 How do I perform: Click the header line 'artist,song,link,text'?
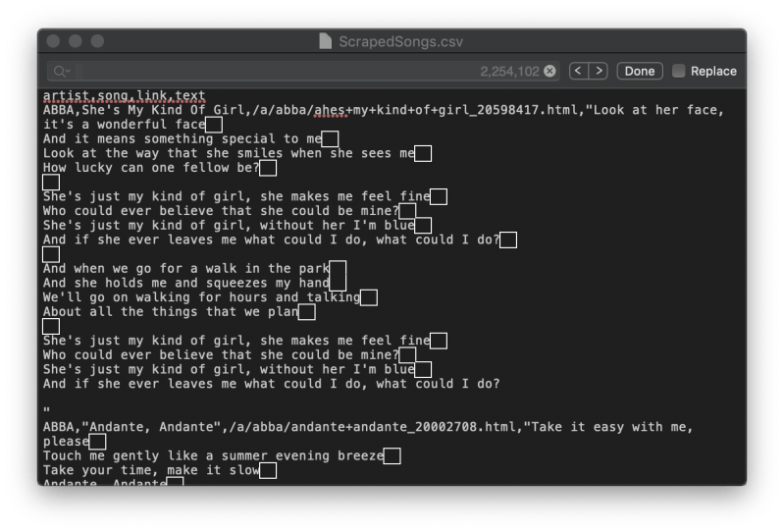point(124,95)
